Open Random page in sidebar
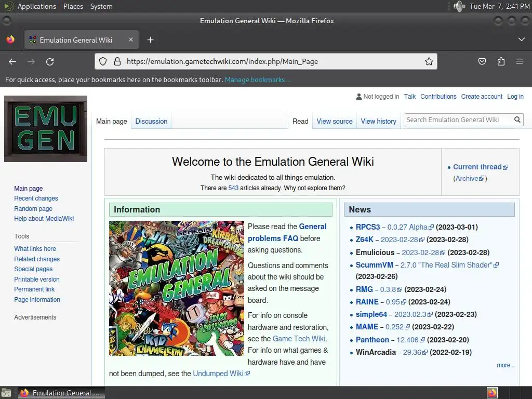532x399 pixels. click(33, 208)
